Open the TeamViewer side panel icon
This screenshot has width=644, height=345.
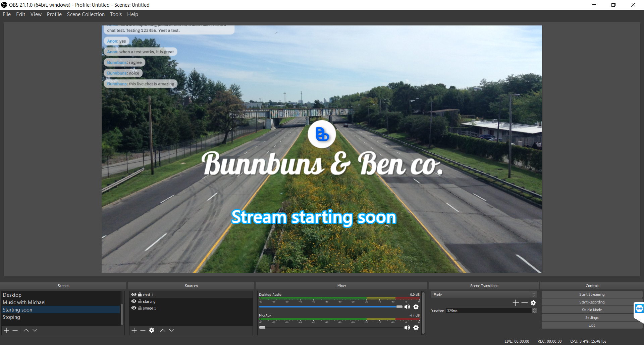(x=639, y=308)
